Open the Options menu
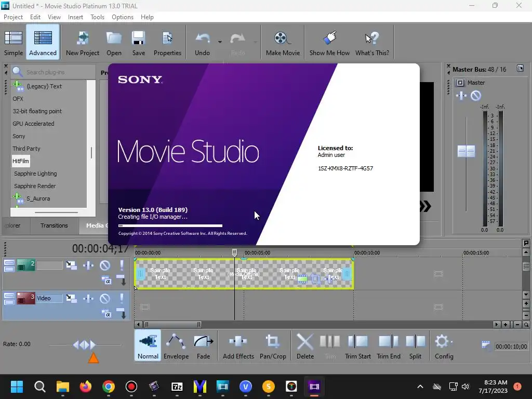The image size is (532, 399). tap(123, 17)
